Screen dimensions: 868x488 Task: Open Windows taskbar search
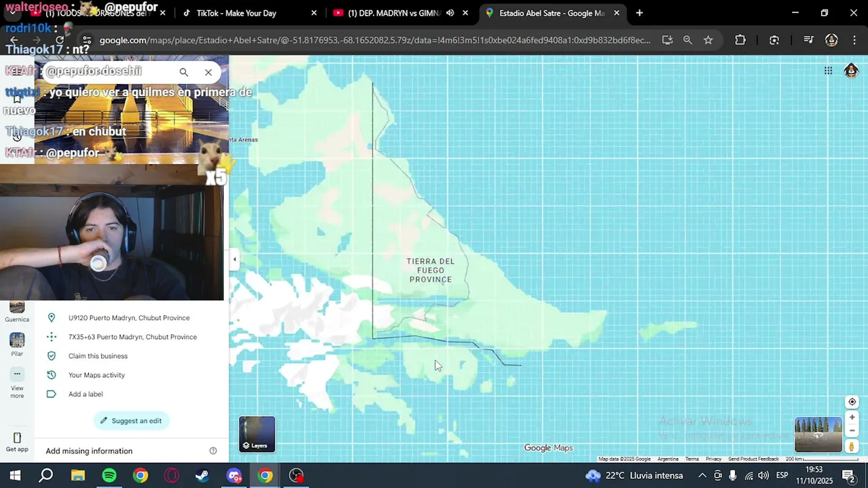[x=46, y=476]
